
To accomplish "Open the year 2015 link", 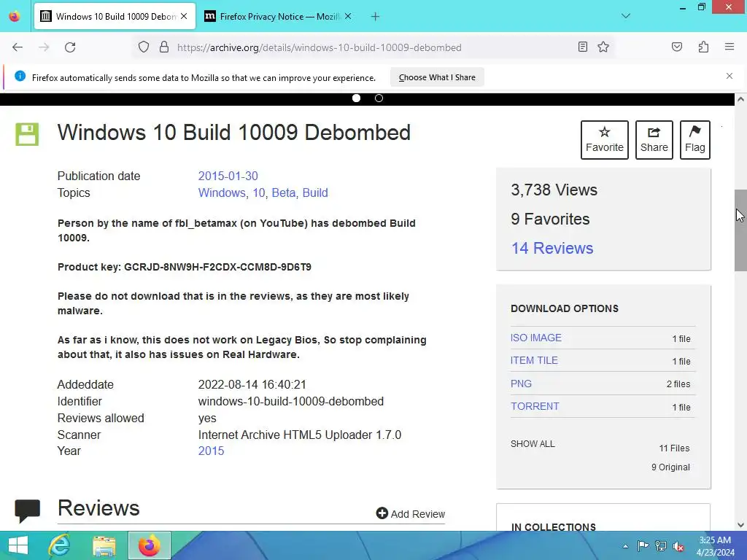I will pyautogui.click(x=211, y=451).
